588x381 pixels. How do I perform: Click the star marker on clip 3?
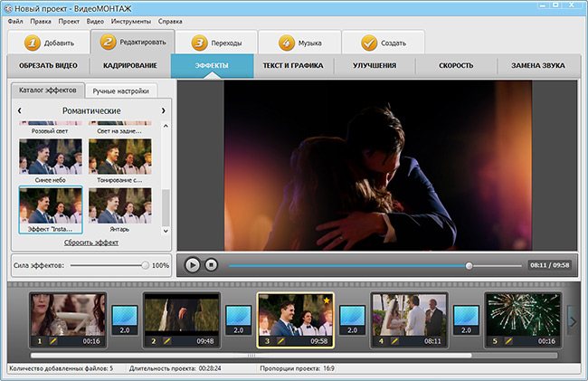click(x=326, y=300)
